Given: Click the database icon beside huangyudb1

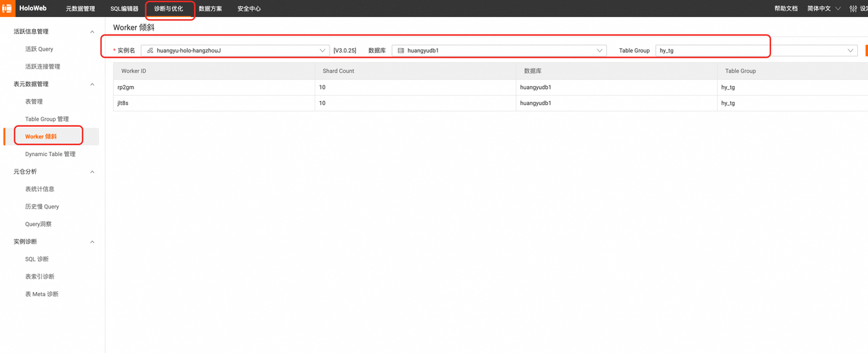Looking at the screenshot, I should click(x=401, y=50).
